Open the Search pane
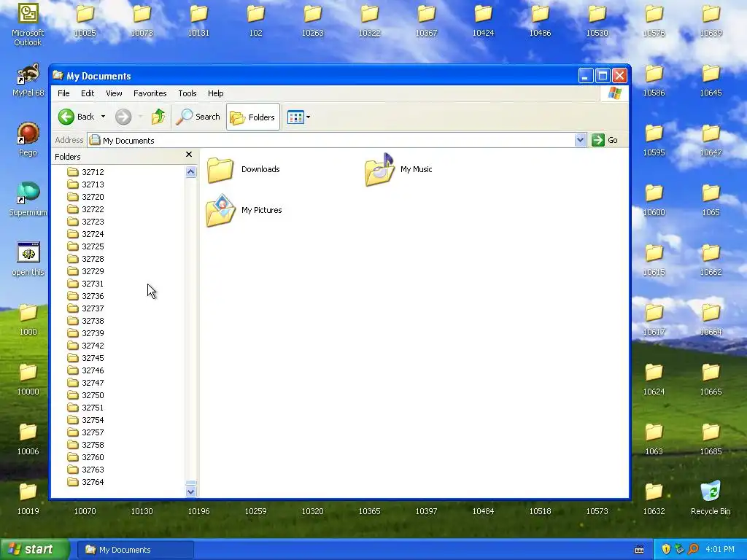Viewport: 747px width, 560px height. click(198, 117)
